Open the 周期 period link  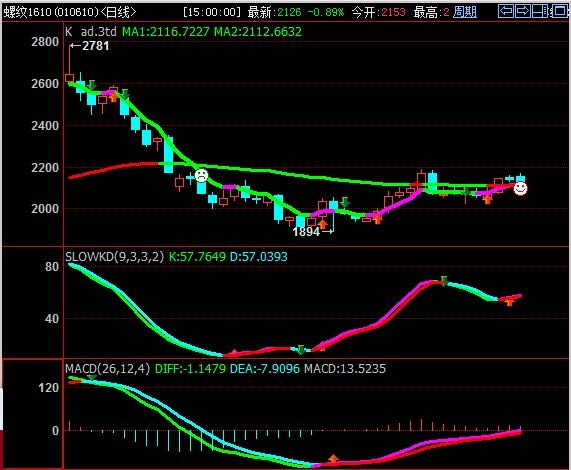pyautogui.click(x=465, y=12)
